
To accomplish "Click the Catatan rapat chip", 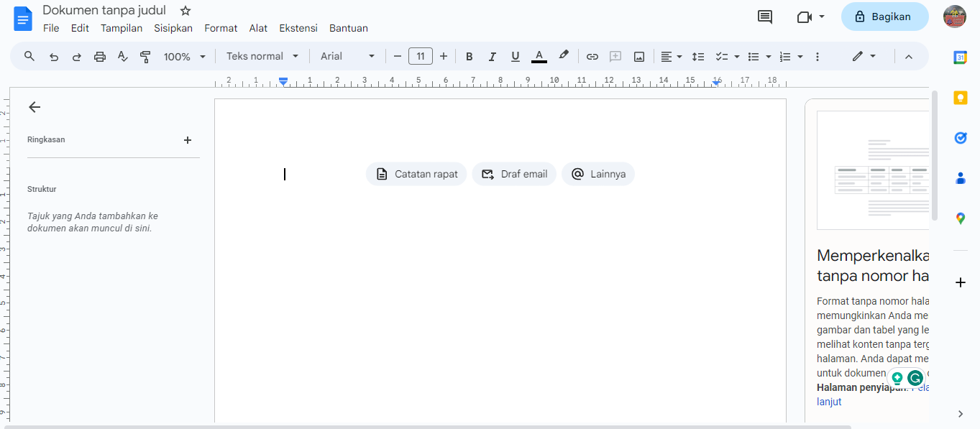I will coord(416,174).
